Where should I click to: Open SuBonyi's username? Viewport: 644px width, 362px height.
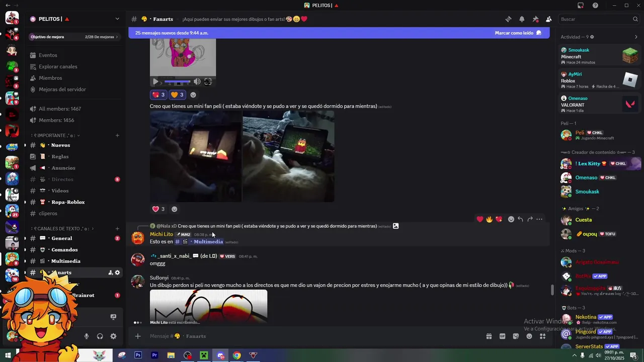point(159,278)
